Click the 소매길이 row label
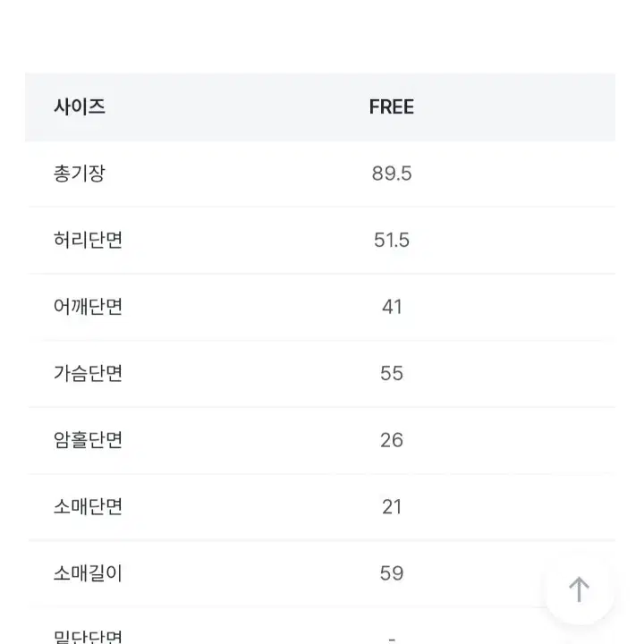The height and width of the screenshot is (644, 644). pos(88,573)
